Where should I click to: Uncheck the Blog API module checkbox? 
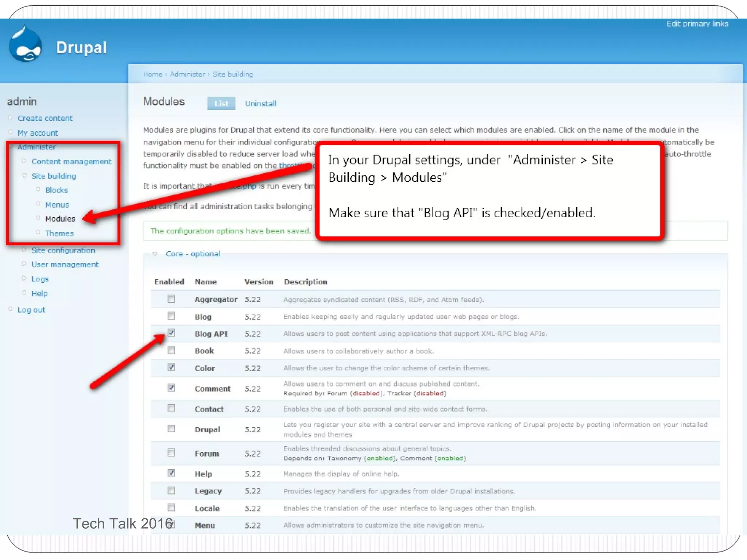coord(171,333)
